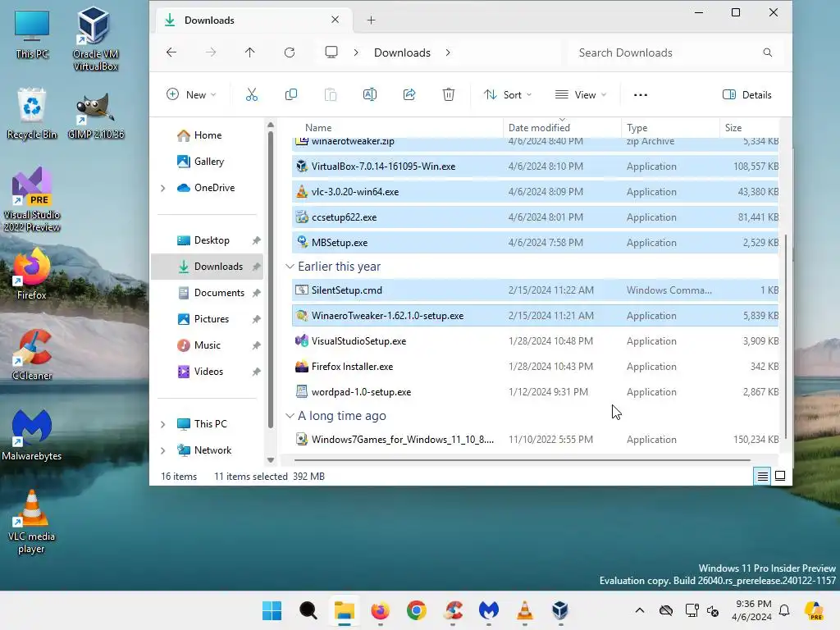Select the Recycle Bin desktop icon
This screenshot has height=630, width=840.
pyautogui.click(x=32, y=113)
